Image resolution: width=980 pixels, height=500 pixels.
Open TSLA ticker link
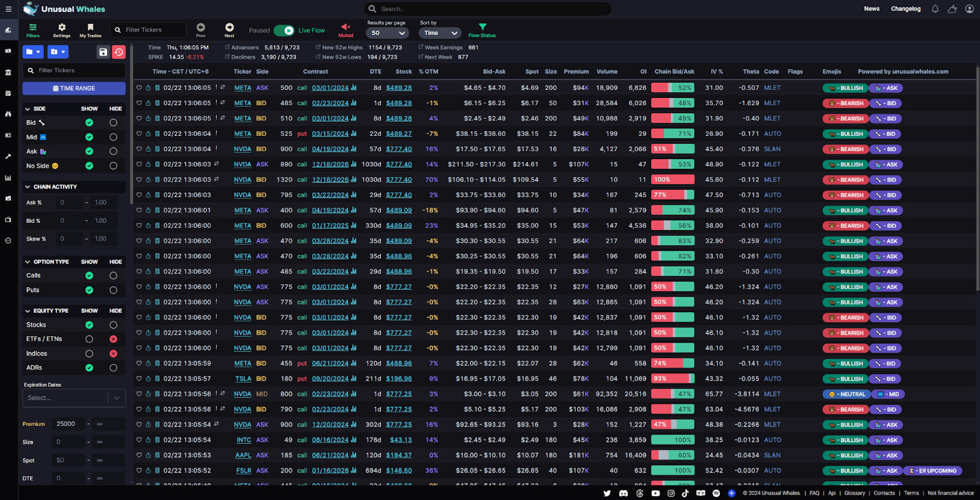pyautogui.click(x=243, y=379)
